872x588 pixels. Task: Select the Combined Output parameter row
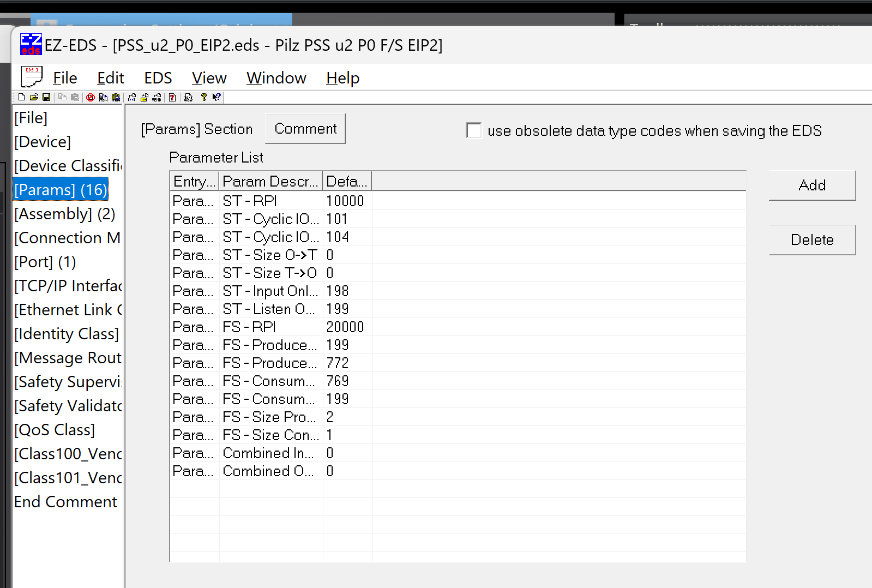click(458, 471)
